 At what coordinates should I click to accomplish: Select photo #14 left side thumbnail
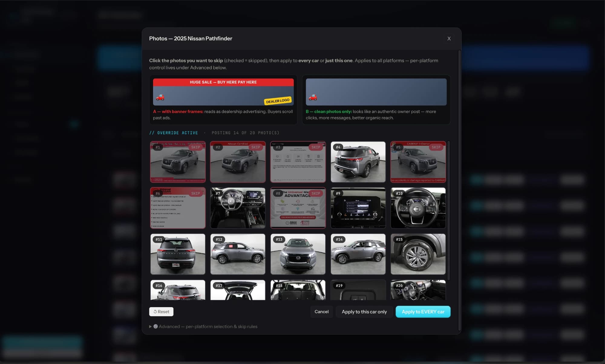(358, 254)
